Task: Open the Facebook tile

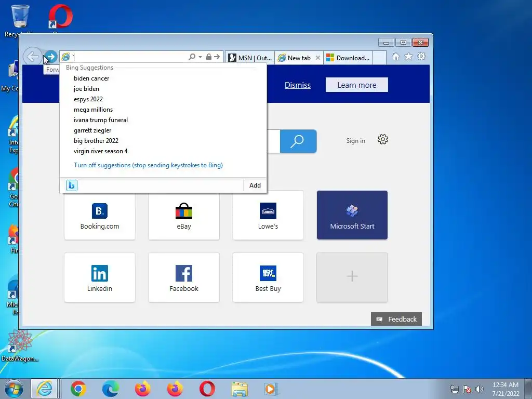Action: point(184,277)
